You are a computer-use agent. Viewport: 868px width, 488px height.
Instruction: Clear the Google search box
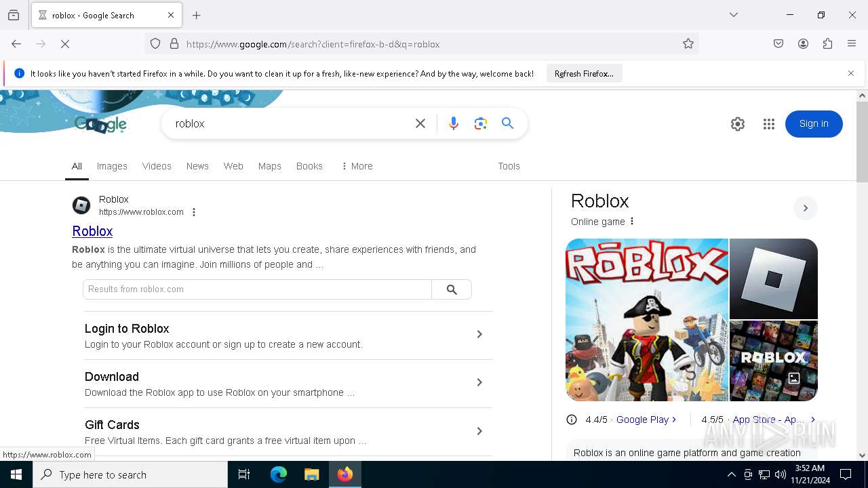coord(420,123)
